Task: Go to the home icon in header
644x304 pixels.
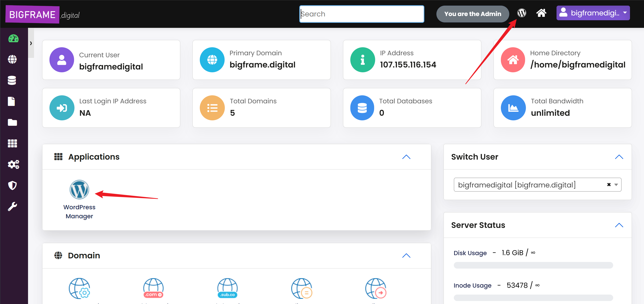Action: click(x=541, y=13)
